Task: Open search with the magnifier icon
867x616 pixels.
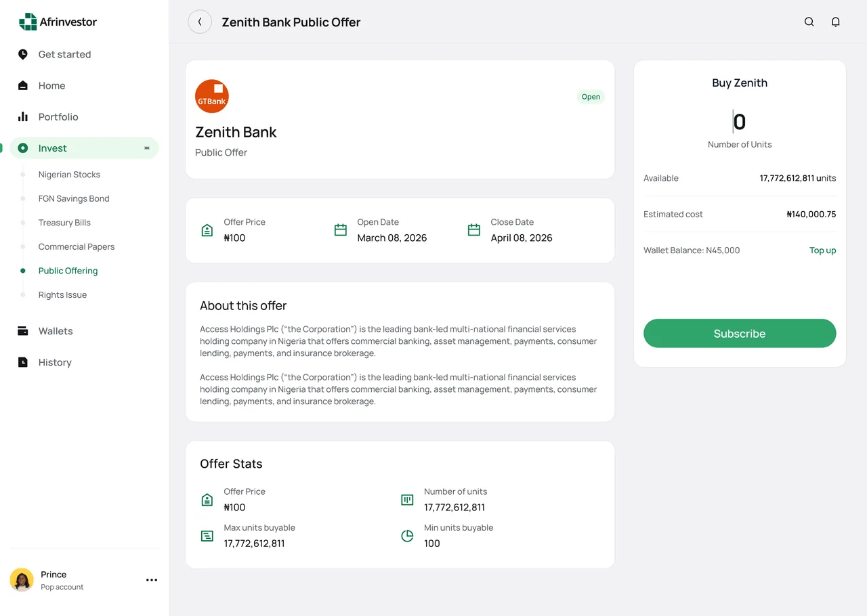Action: click(809, 22)
